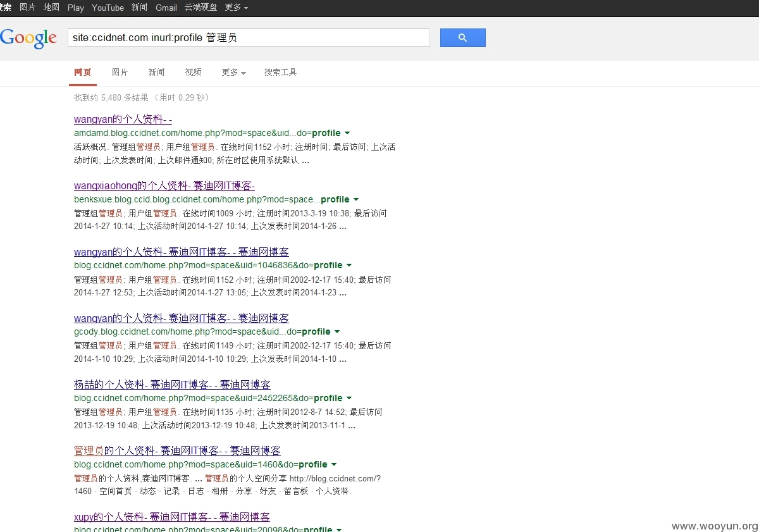This screenshot has height=532, width=759.
Task: Click URL text blog.ccidnet.com uid=2452265
Action: pyautogui.click(x=208, y=399)
